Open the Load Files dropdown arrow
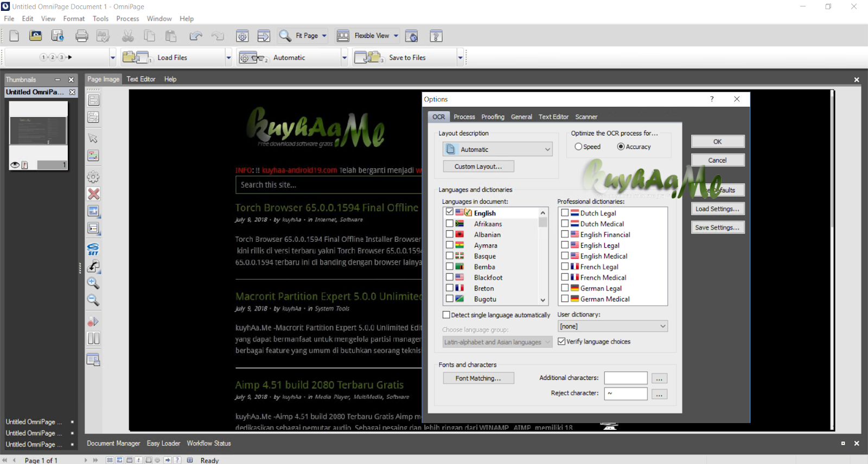The height and width of the screenshot is (464, 868). [228, 57]
